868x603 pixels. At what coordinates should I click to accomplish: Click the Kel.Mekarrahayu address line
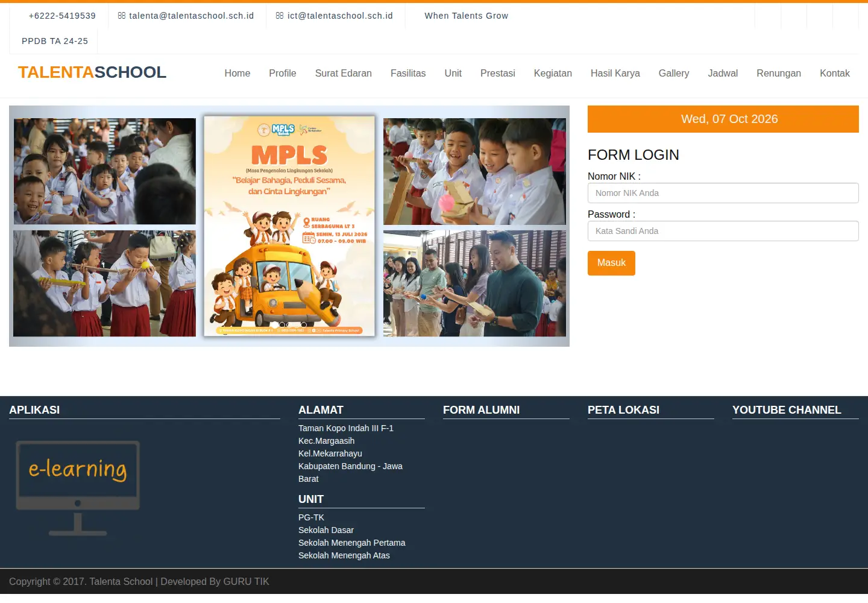pyautogui.click(x=330, y=453)
